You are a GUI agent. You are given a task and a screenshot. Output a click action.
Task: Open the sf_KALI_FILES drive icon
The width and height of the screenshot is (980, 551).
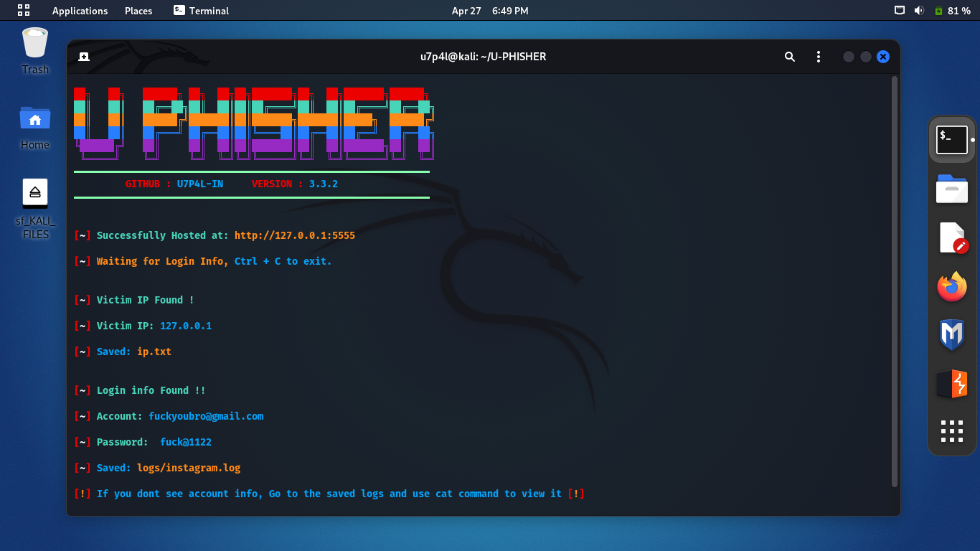click(x=35, y=209)
